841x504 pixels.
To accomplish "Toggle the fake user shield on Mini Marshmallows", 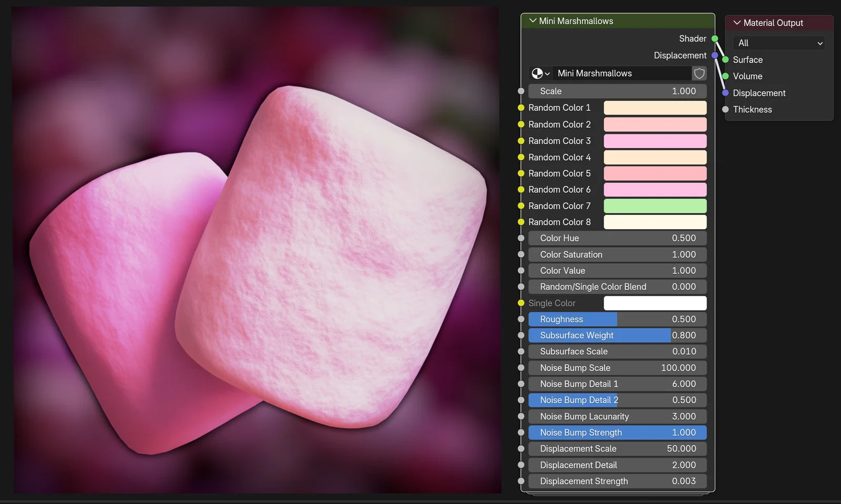I will (x=699, y=73).
